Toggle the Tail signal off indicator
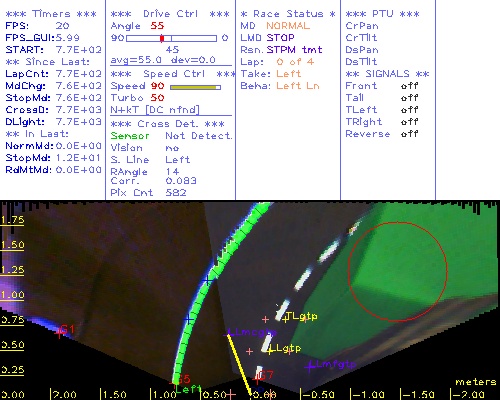The image size is (500, 400). click(409, 98)
